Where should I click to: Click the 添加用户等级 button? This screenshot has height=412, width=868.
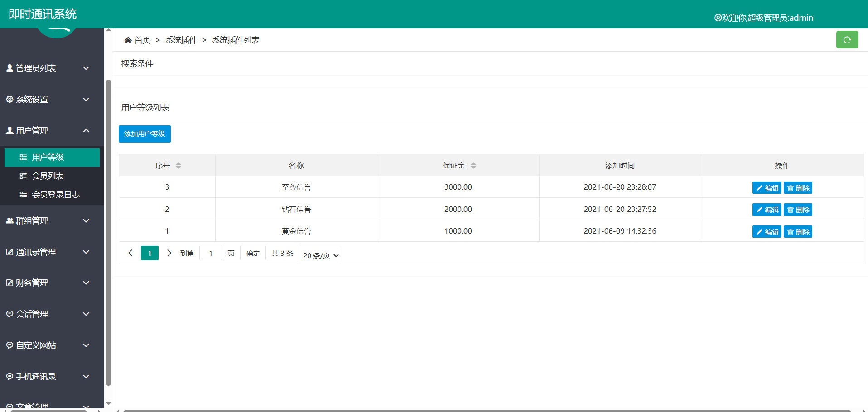145,134
